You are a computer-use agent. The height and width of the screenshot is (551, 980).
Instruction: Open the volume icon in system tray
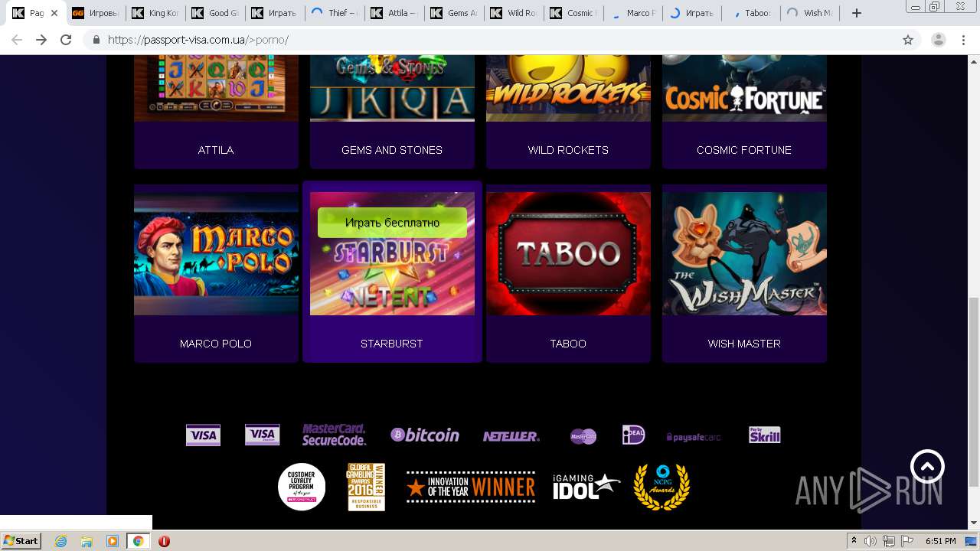(x=871, y=541)
